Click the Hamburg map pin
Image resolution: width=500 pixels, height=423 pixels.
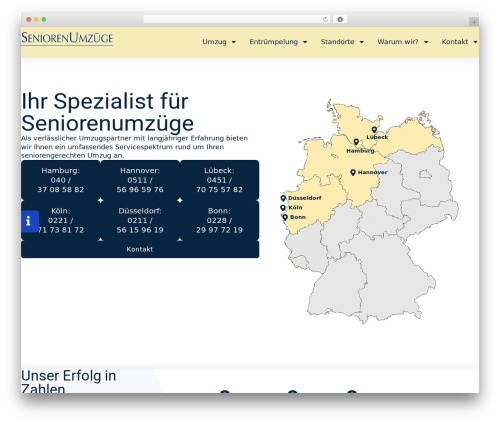click(356, 142)
